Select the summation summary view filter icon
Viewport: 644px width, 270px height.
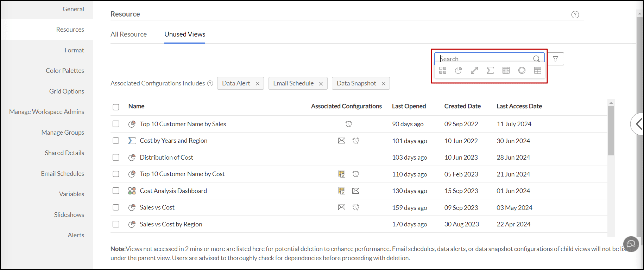[x=490, y=71]
